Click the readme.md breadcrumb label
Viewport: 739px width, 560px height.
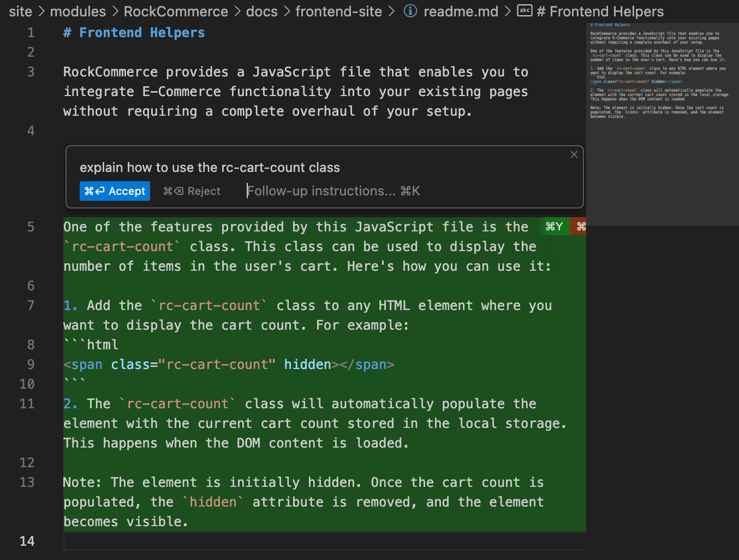click(x=461, y=11)
